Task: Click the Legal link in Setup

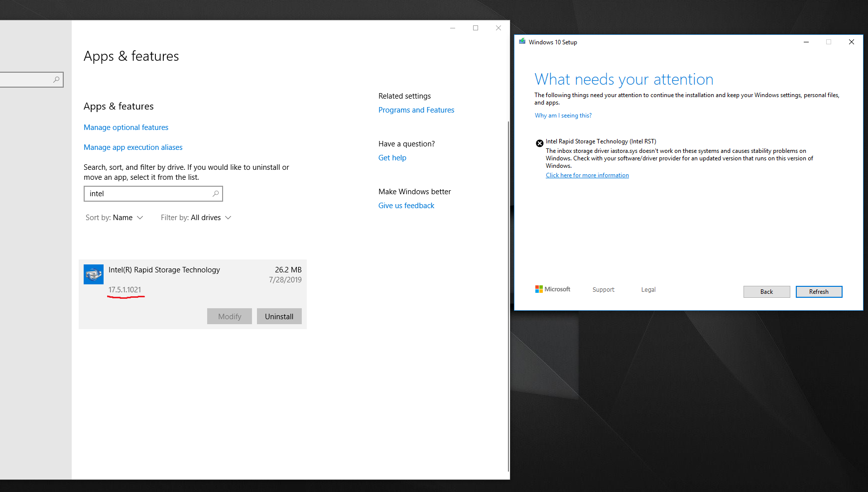Action: (x=648, y=290)
